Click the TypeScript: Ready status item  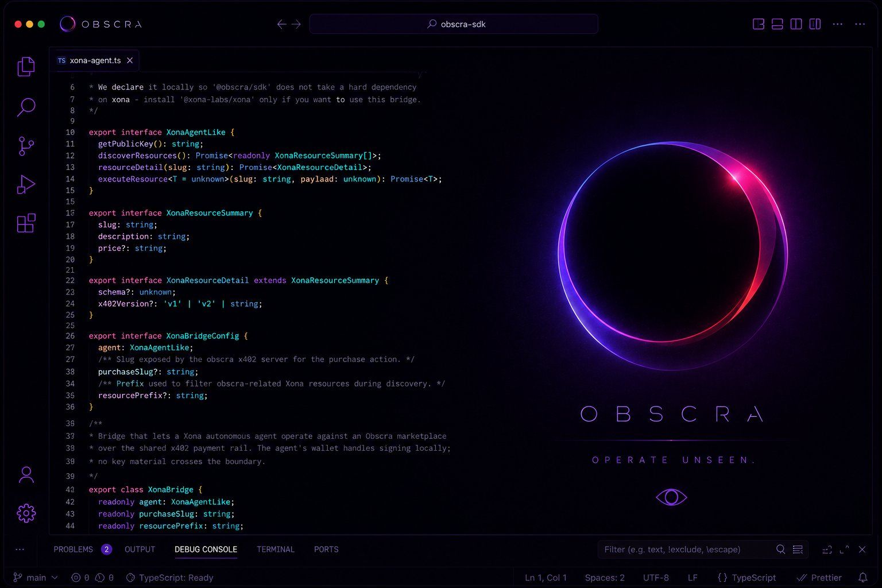click(169, 578)
